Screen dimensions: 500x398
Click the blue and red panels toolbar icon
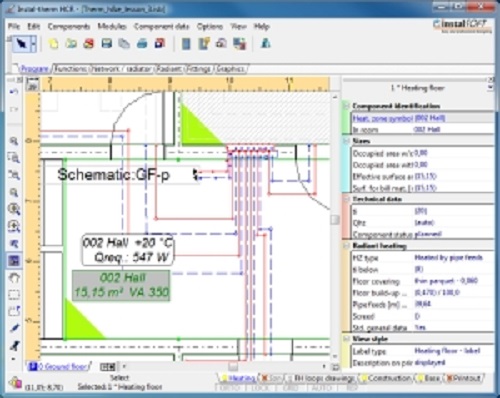239,44
